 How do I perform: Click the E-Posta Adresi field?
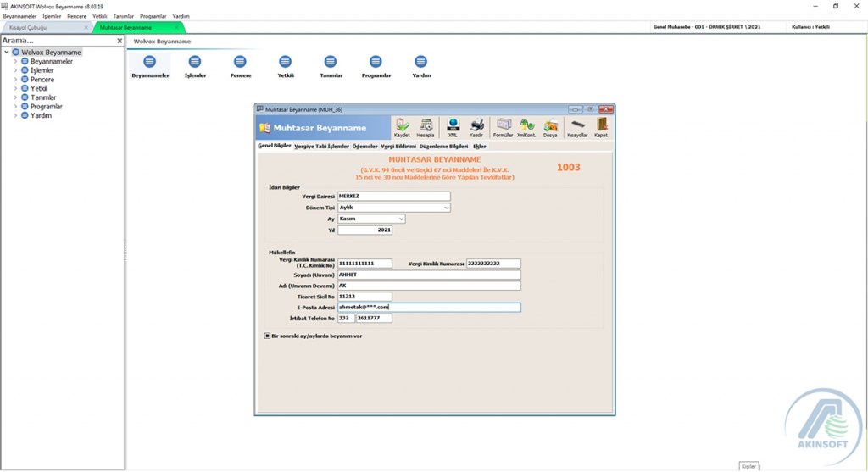pos(429,307)
